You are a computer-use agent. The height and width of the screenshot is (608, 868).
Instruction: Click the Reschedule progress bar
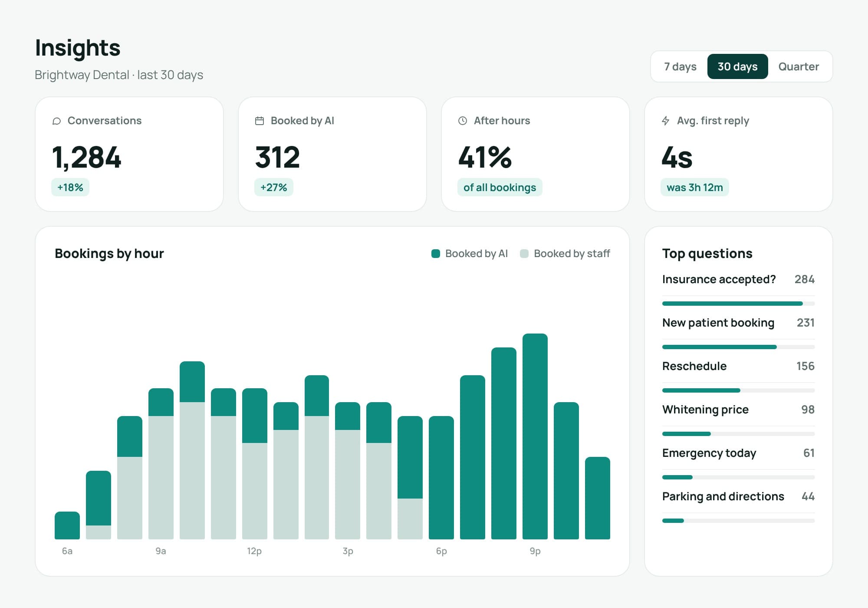point(738,390)
